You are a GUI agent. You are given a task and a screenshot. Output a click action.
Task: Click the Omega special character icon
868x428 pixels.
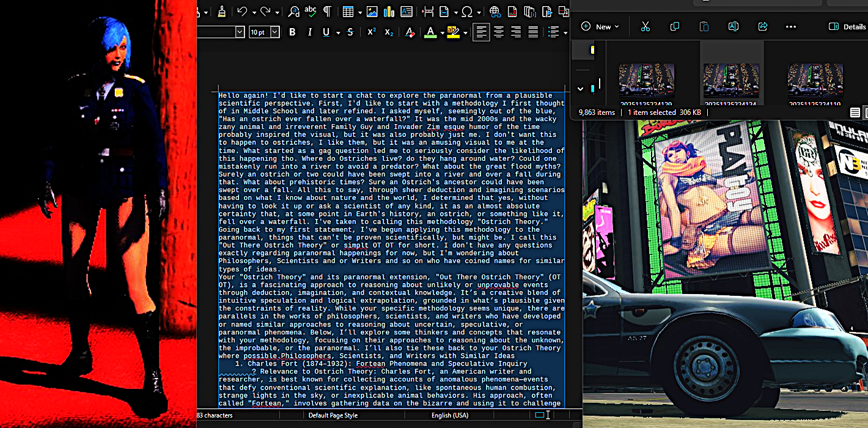click(467, 11)
